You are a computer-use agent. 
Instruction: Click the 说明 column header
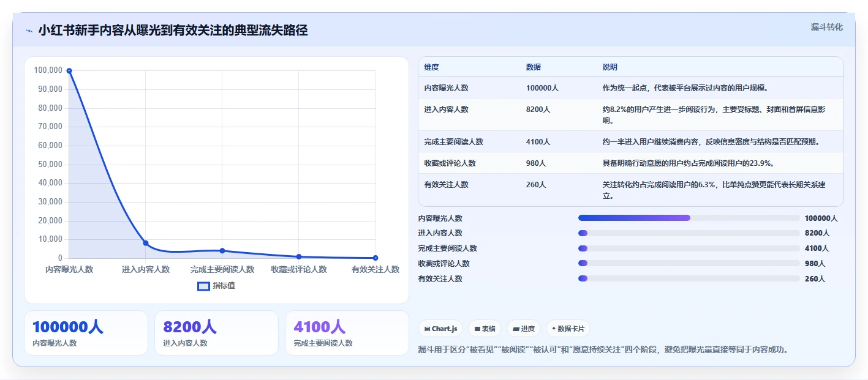(x=610, y=67)
